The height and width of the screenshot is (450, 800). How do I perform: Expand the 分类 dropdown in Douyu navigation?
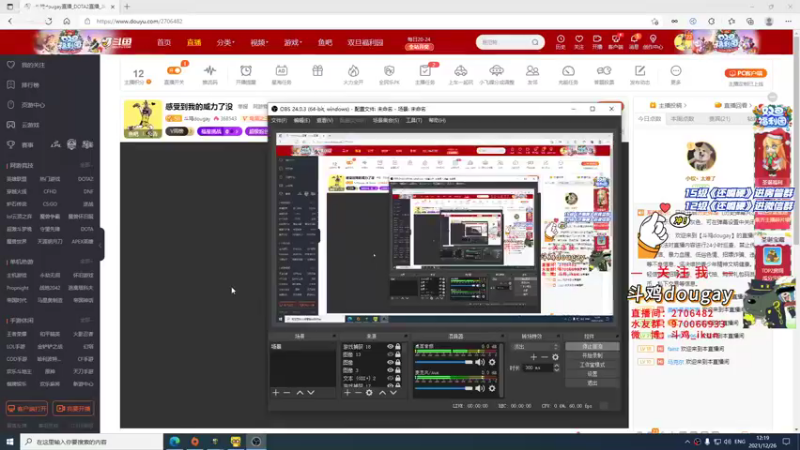[225, 42]
